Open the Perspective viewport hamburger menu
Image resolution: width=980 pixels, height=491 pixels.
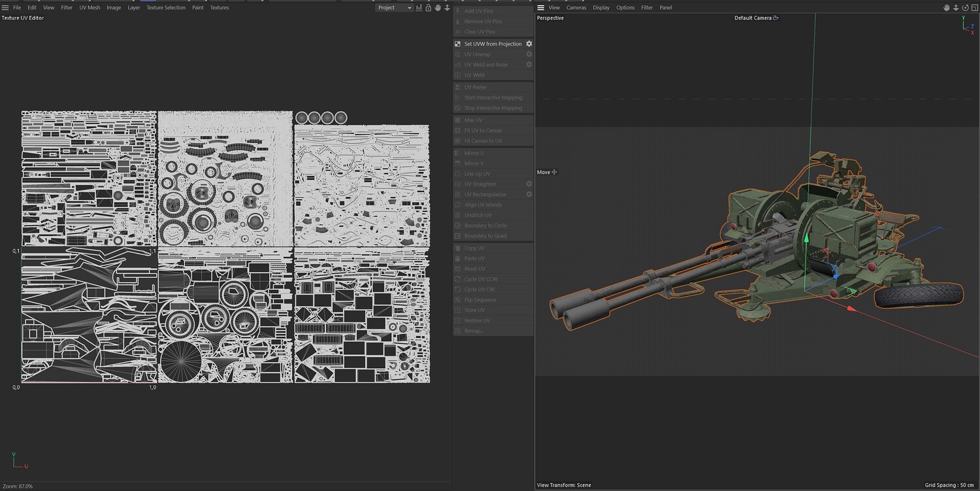(x=540, y=8)
